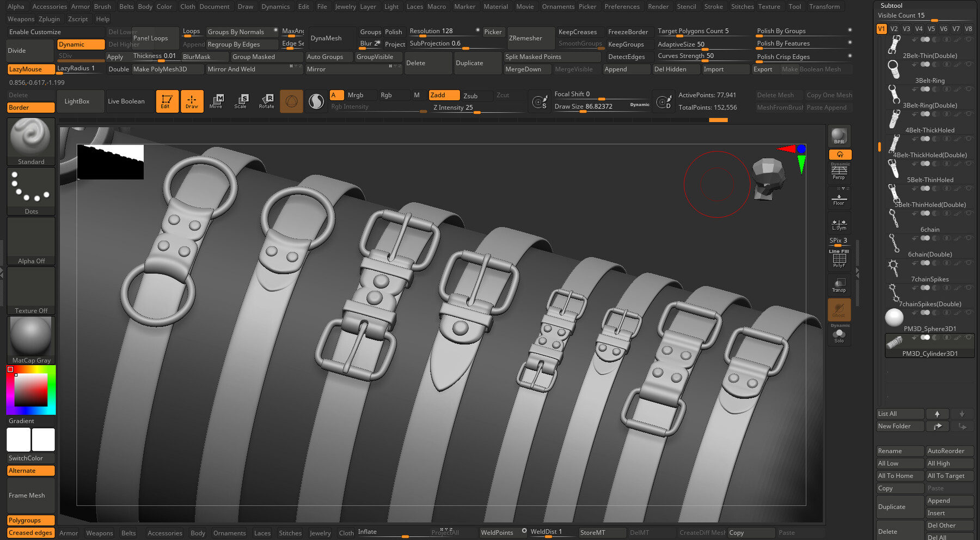Image resolution: width=980 pixels, height=540 pixels.
Task: Toggle the PolyF polyframe icon
Action: pos(839,259)
